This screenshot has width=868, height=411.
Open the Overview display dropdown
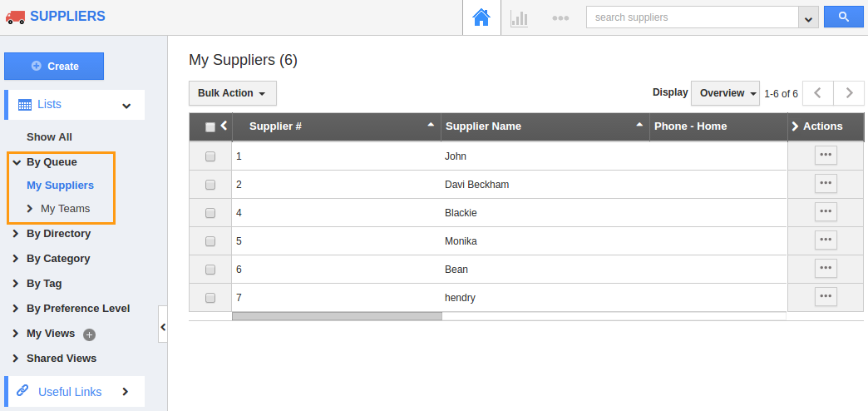click(x=726, y=93)
